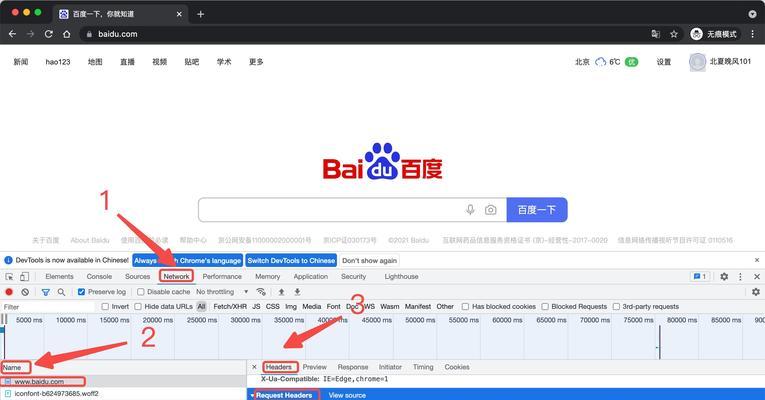Open 设置 settings link
Screen dimensions: 765x400
[664, 62]
